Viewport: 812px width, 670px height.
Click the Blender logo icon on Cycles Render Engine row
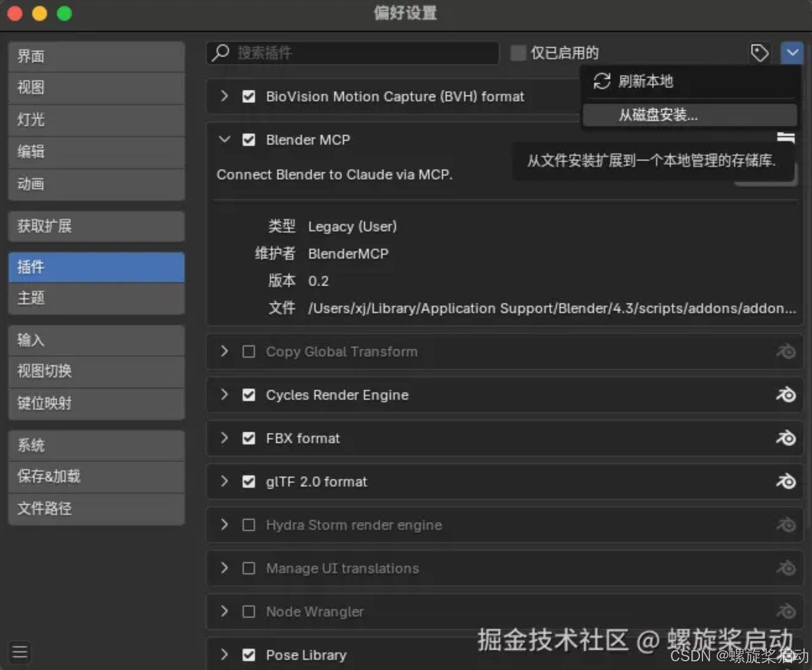tap(785, 395)
